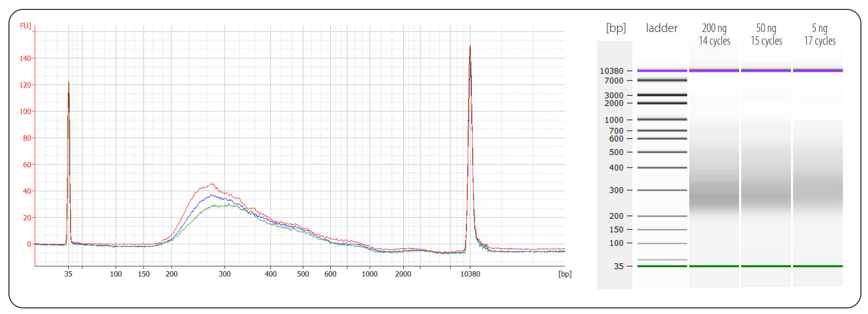Click the purple upper marker band in ladder lane
Screen dimensions: 868x314
pyautogui.click(x=662, y=71)
